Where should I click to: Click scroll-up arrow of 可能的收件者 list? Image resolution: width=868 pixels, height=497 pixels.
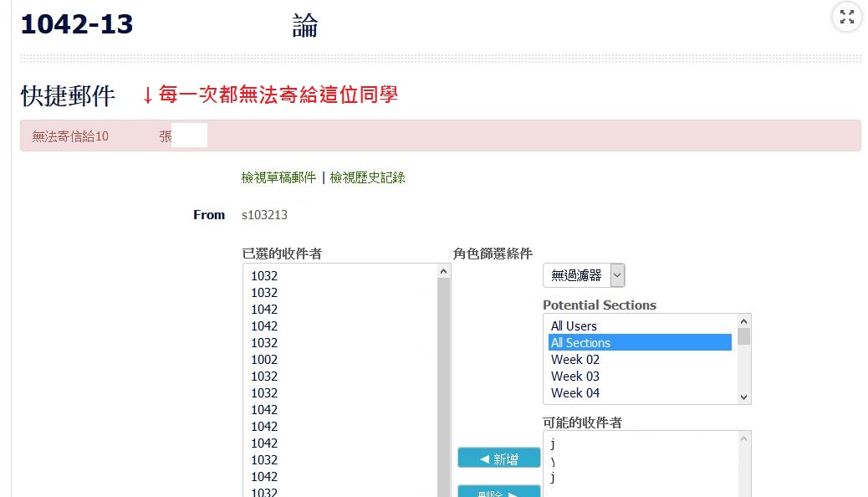click(x=743, y=438)
